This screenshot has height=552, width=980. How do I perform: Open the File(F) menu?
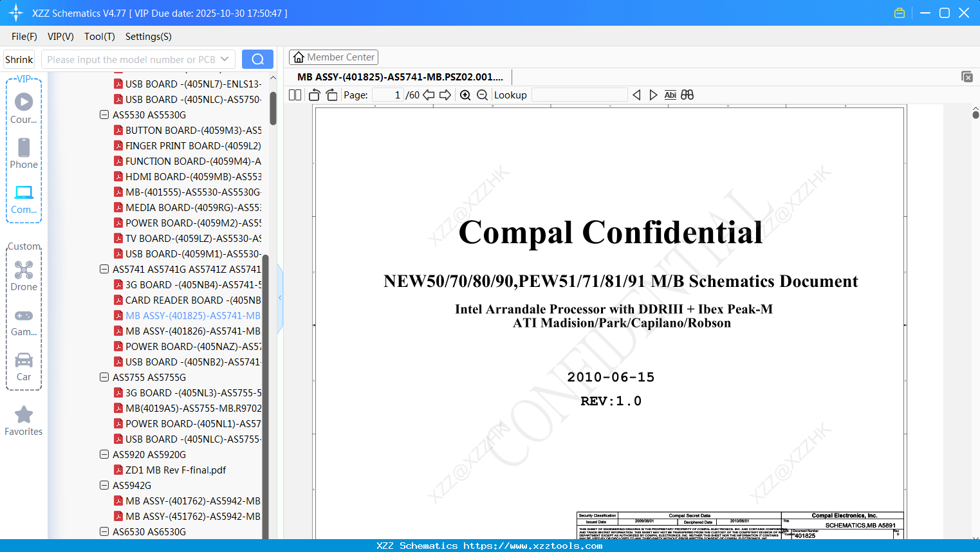24,37
